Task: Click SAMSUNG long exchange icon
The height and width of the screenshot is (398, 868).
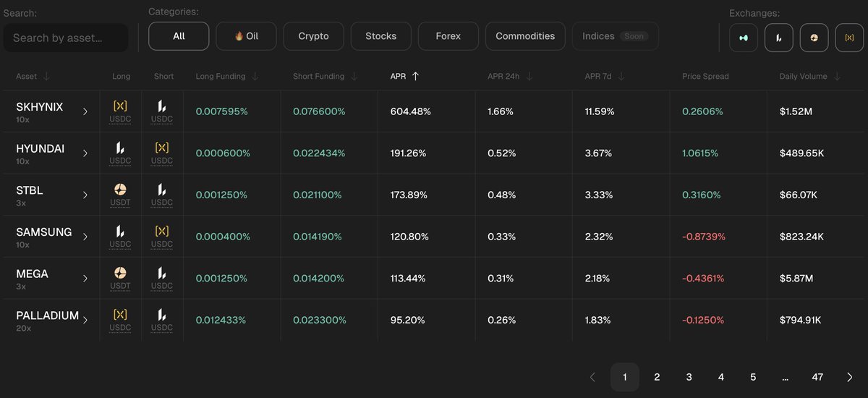Action: coord(120,231)
